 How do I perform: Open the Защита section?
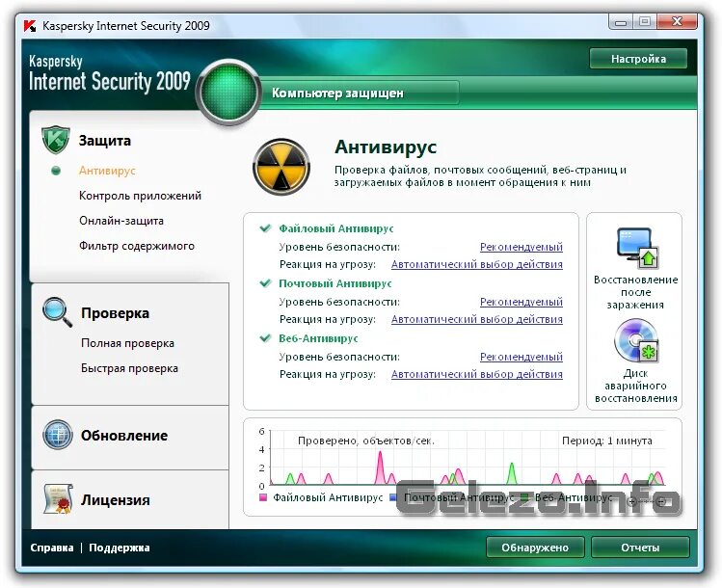click(x=104, y=141)
